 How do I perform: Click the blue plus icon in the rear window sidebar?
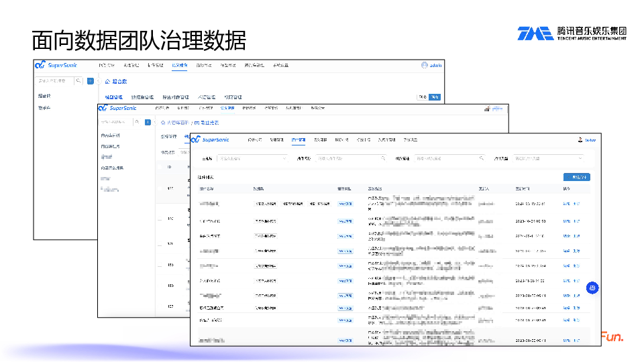coord(91,80)
